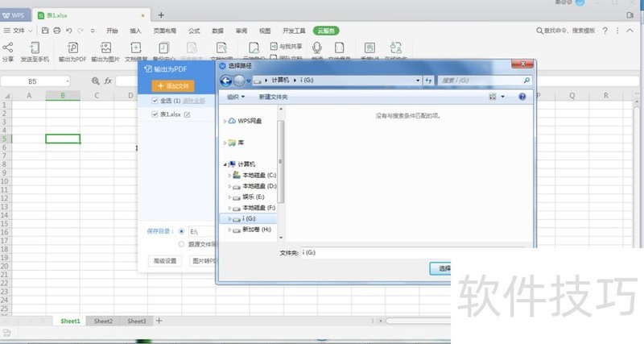Click the fx insert function icon
Image resolution: width=644 pixels, height=344 pixels.
(x=108, y=81)
